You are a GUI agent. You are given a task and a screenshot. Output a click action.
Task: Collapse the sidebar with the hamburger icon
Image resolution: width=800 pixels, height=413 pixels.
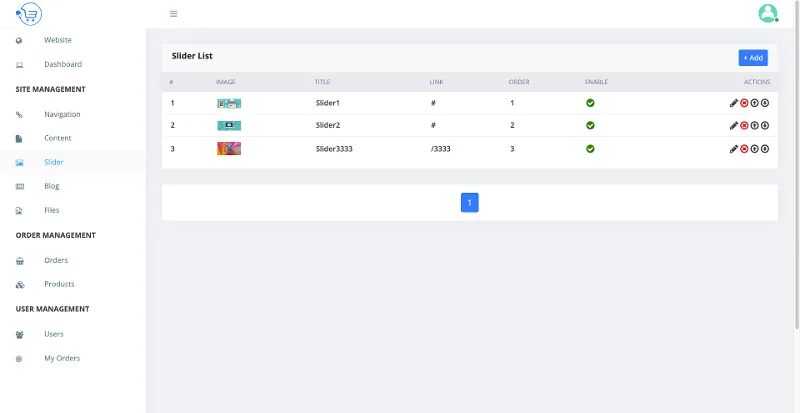pyautogui.click(x=173, y=14)
